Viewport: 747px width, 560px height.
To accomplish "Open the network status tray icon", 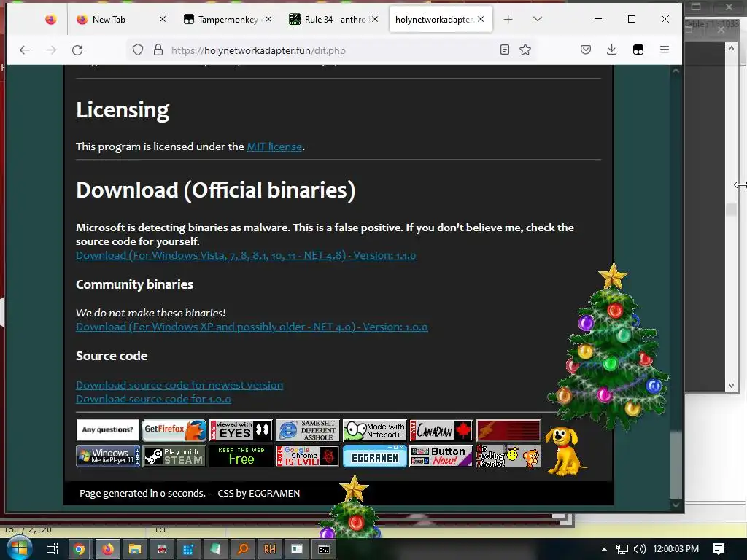I will tap(622, 549).
